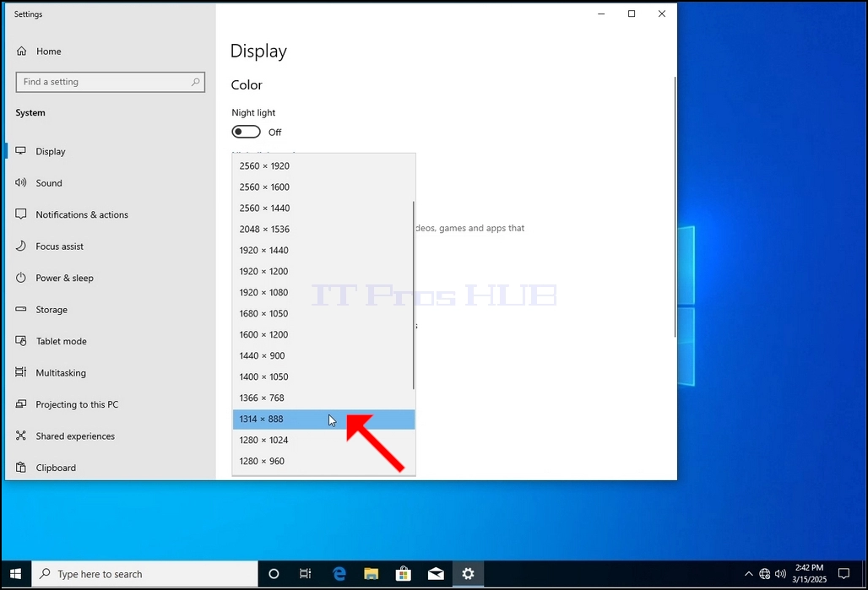
Task: Show hidden tray icons chevron
Action: 748,574
